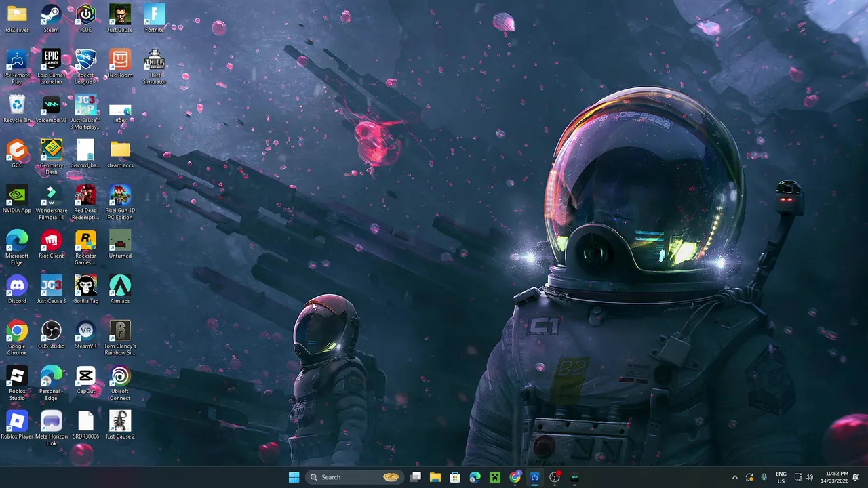
Task: Select the Personal - Edge shortcut
Action: pyautogui.click(x=51, y=384)
